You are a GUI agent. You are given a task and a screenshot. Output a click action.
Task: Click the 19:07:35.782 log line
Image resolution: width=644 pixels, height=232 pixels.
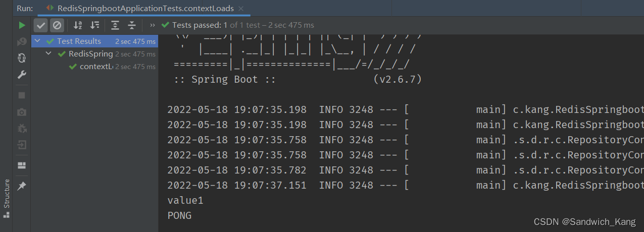tap(406, 170)
